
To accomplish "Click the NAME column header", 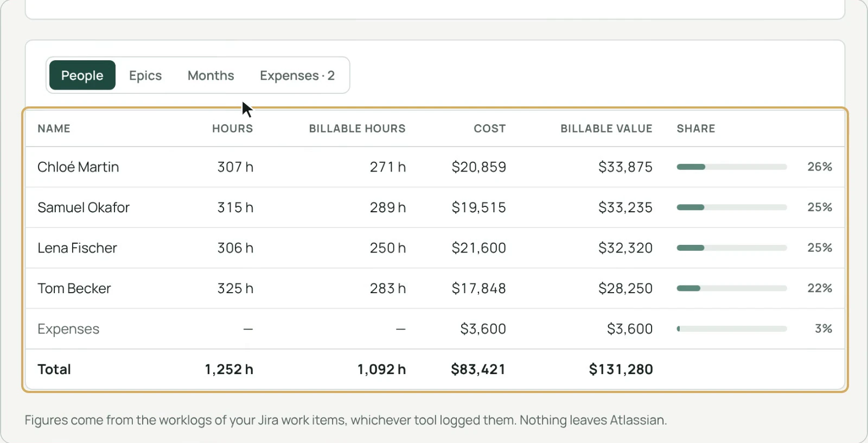I will tap(54, 129).
